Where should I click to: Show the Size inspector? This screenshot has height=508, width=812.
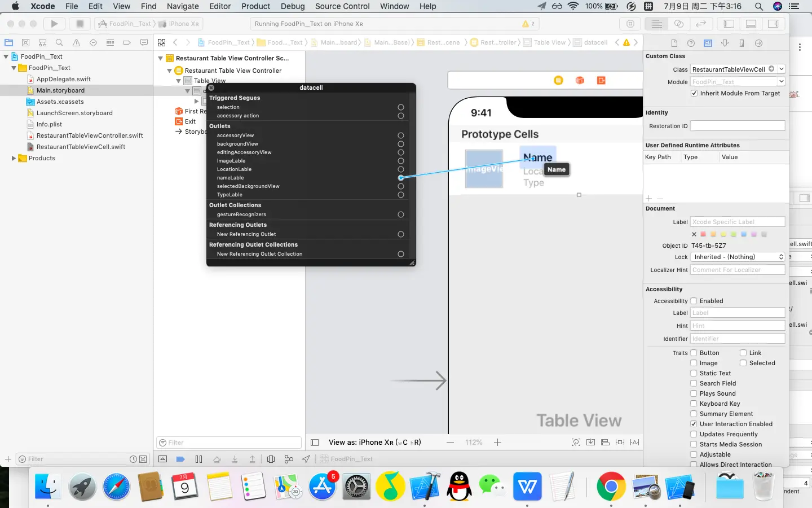coord(742,43)
